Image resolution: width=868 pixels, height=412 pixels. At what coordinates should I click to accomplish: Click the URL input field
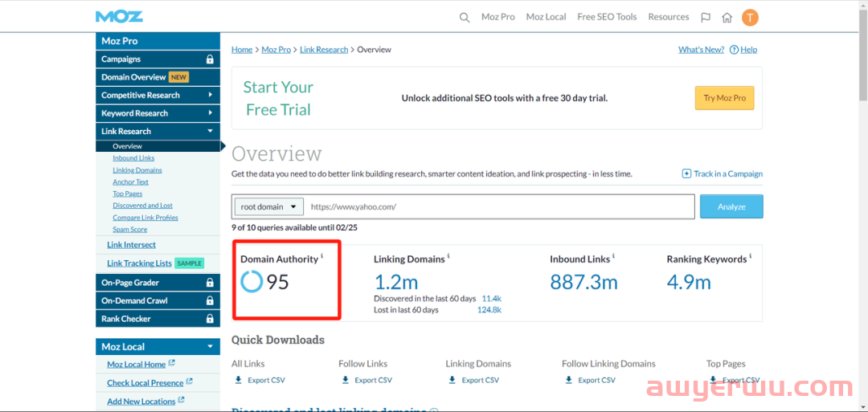pos(499,207)
